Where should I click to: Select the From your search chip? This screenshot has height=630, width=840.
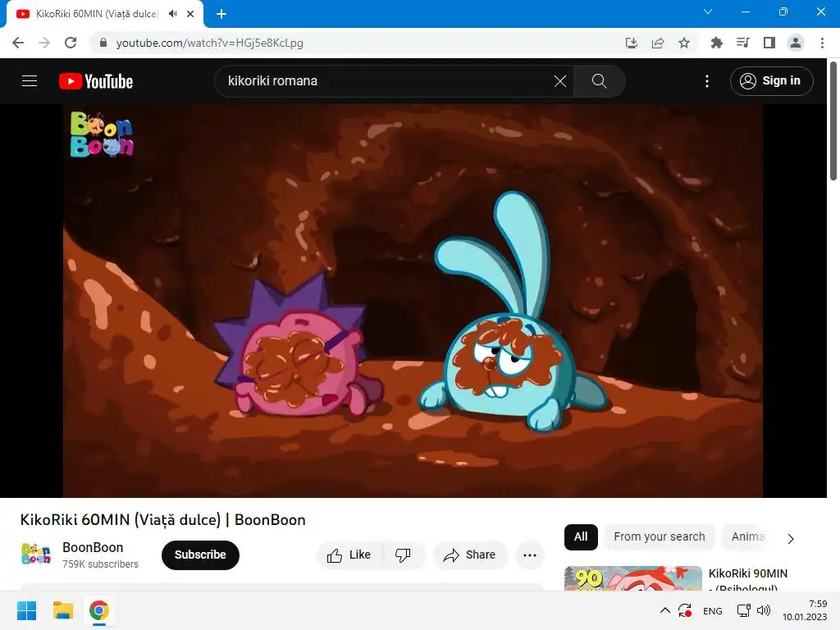click(x=660, y=536)
